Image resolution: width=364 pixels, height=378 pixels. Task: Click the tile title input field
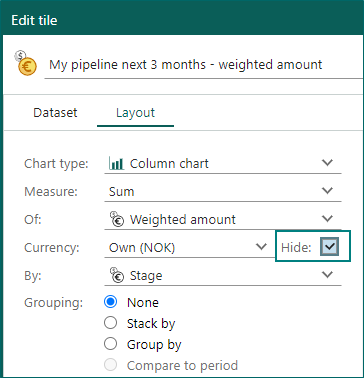pyautogui.click(x=204, y=65)
